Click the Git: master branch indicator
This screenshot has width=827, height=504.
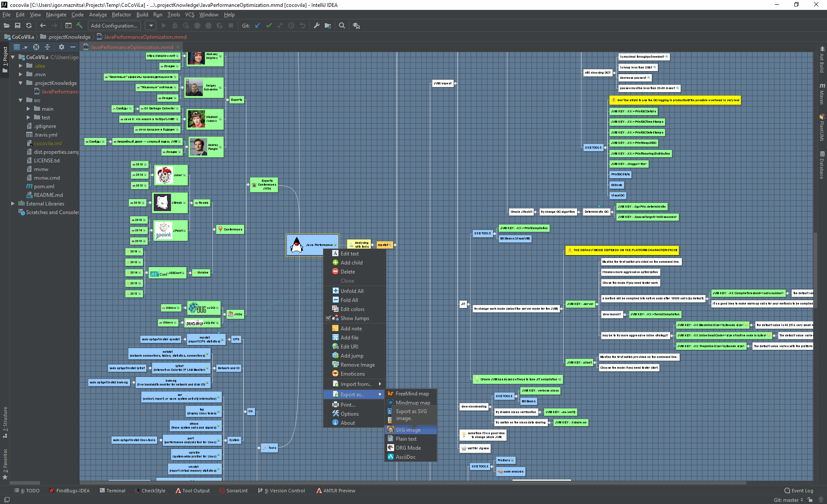[x=788, y=500]
